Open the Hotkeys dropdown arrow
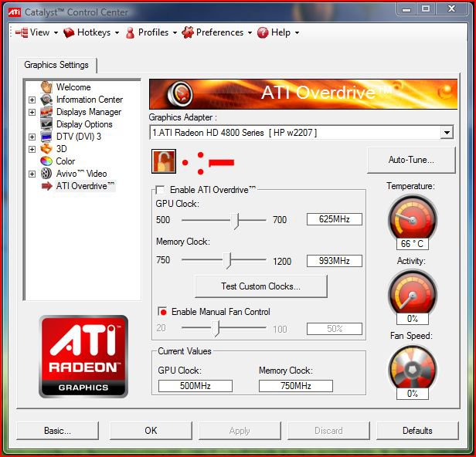Screen dimensions: 476x457 tap(117, 32)
